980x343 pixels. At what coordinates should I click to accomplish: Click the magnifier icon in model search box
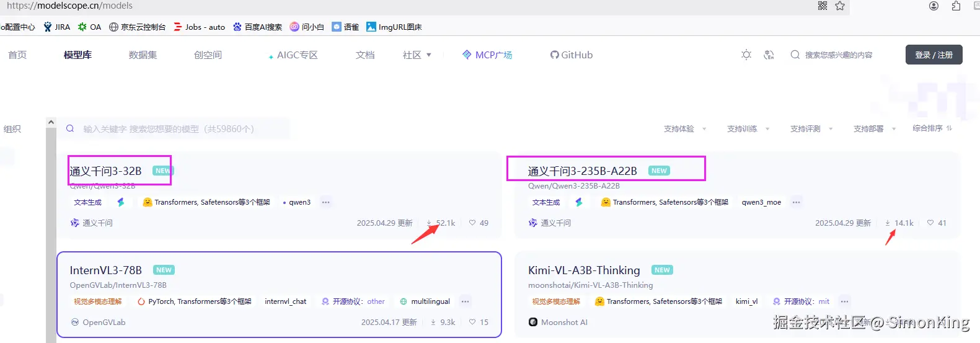70,128
